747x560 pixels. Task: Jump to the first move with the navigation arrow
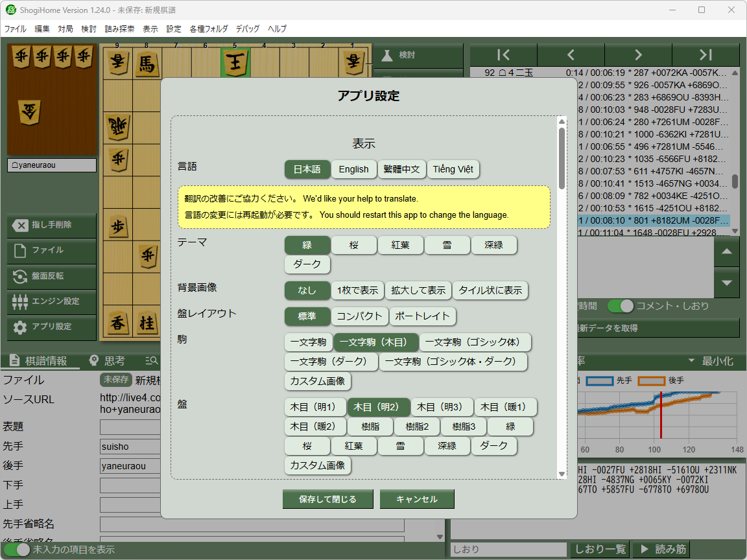503,56
